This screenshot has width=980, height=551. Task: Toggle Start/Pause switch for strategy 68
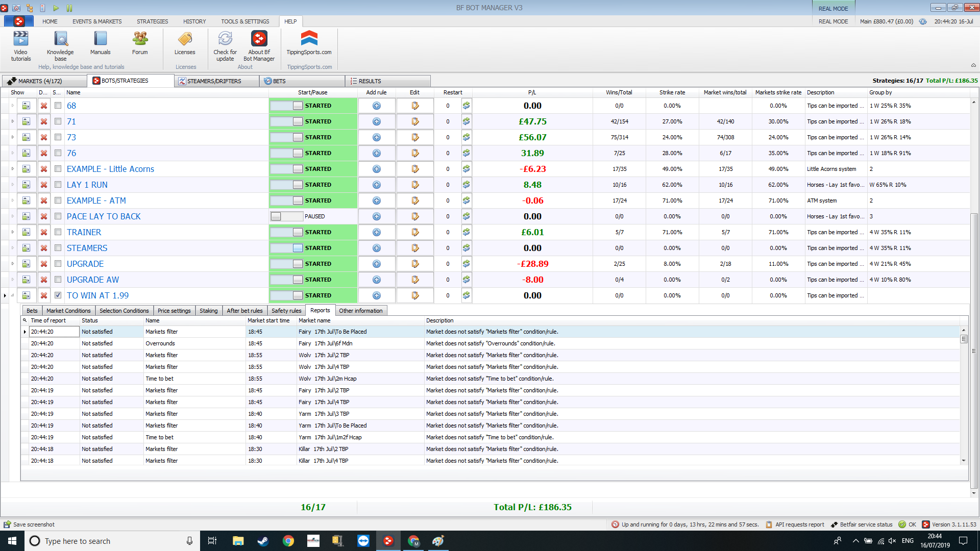coord(287,106)
